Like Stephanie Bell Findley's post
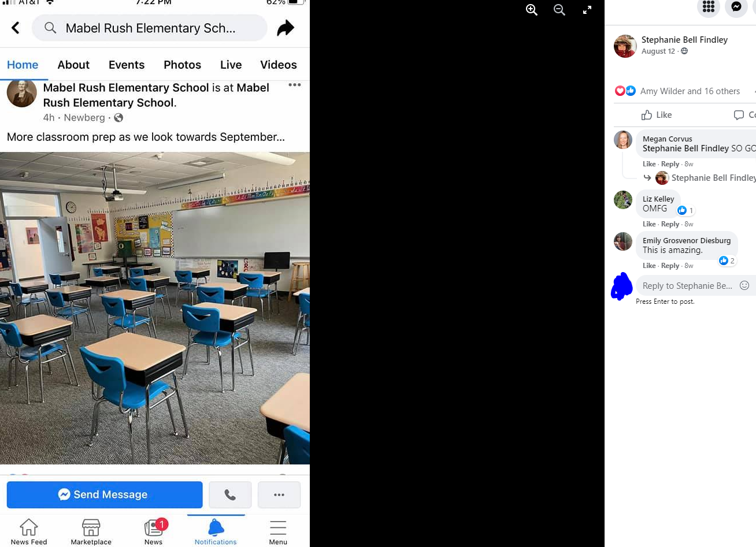The image size is (756, 547). coord(657,115)
